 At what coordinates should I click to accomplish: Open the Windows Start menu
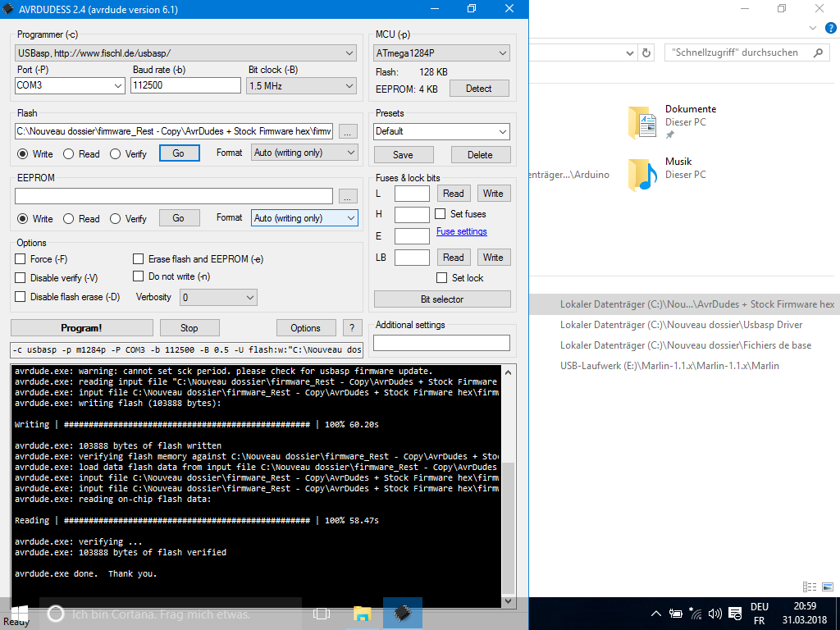click(20, 614)
